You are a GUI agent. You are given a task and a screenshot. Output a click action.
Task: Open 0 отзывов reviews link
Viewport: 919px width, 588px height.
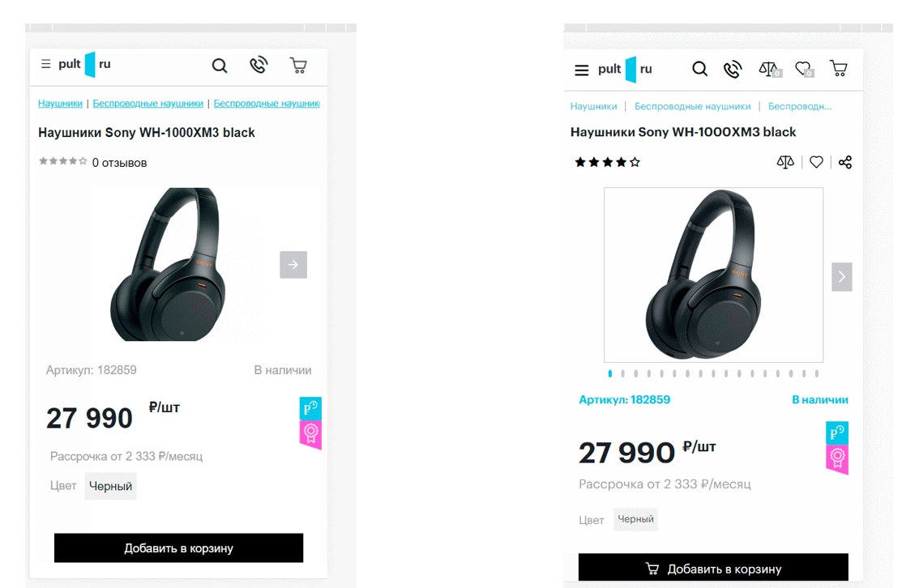[119, 163]
